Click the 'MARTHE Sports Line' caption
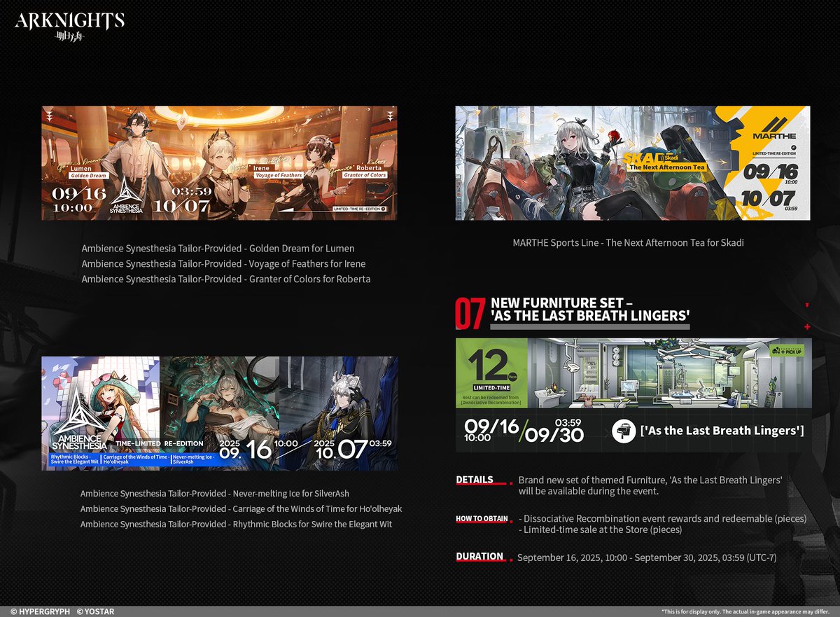 (628, 243)
